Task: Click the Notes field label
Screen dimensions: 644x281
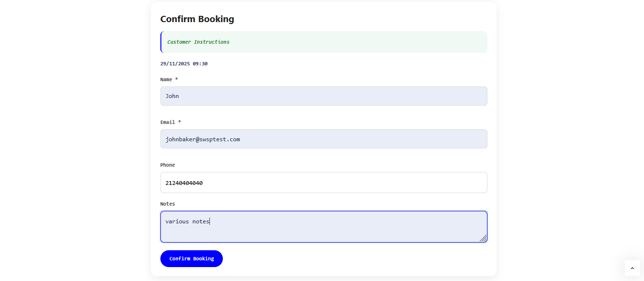Action: (168, 204)
